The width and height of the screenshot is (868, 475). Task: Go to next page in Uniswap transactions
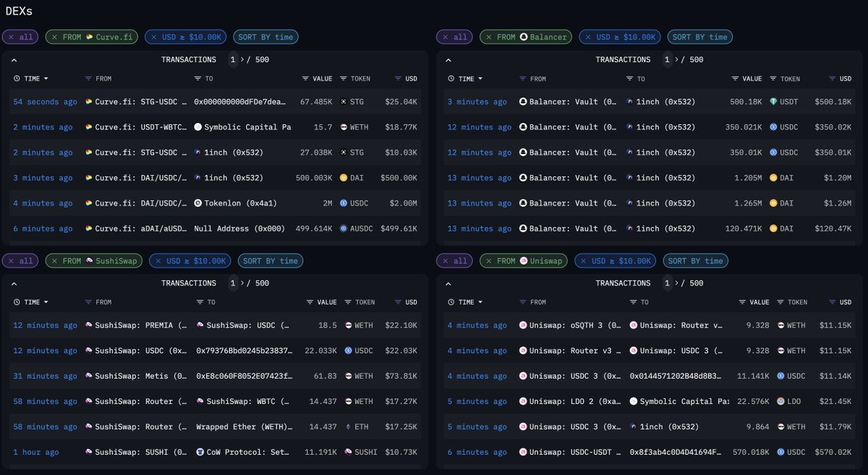click(677, 283)
